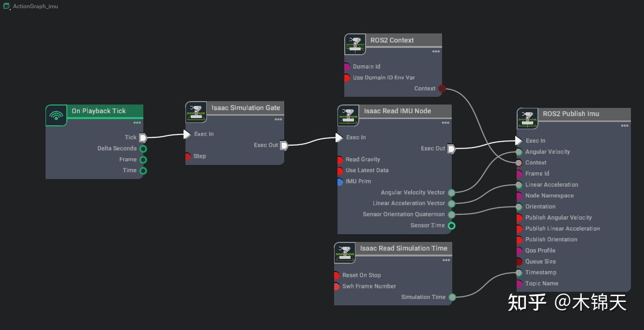Select the On Playback Tick node icon

point(56,115)
